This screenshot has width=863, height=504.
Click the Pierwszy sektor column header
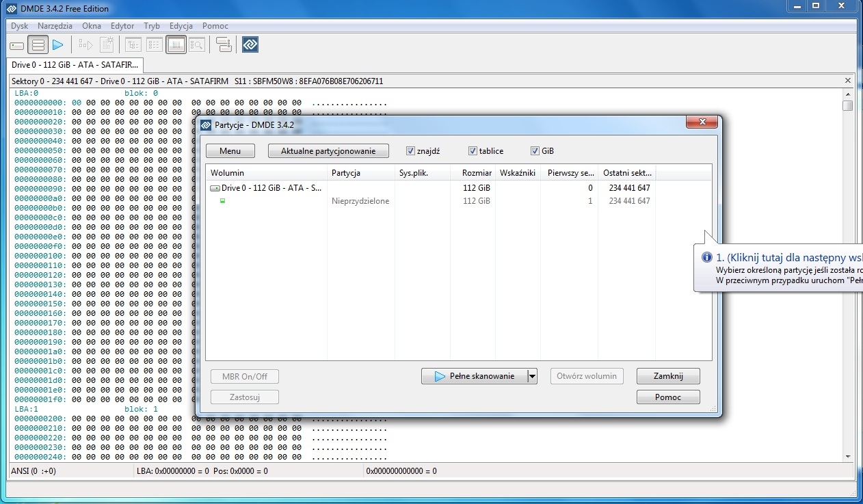569,173
